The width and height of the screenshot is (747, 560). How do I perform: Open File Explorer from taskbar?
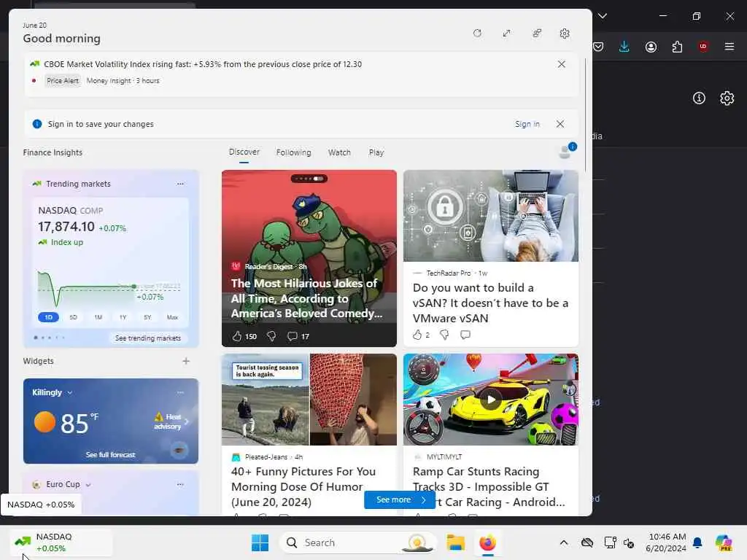[x=455, y=542]
